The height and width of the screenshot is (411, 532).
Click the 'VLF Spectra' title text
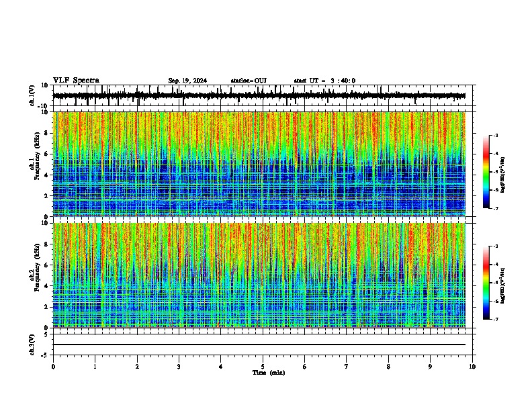(76, 81)
